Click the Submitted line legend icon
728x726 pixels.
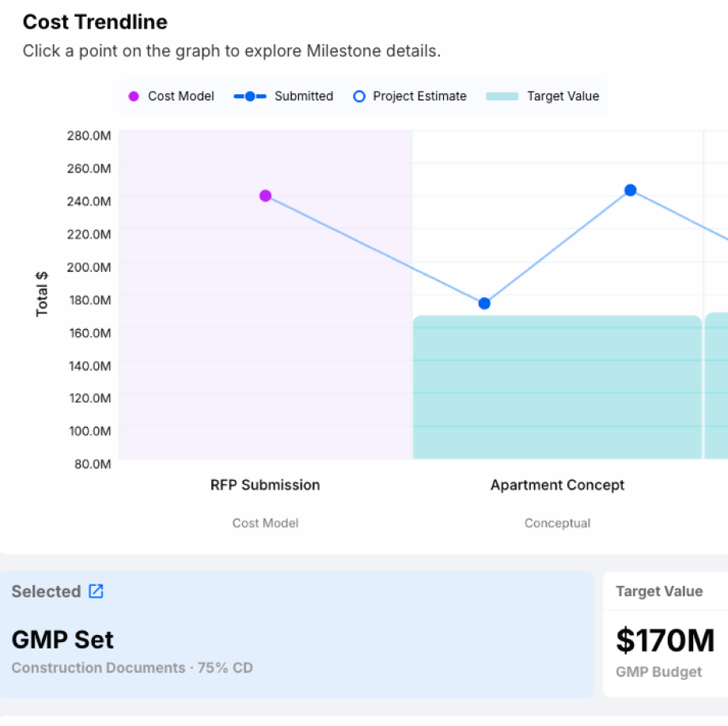click(250, 96)
